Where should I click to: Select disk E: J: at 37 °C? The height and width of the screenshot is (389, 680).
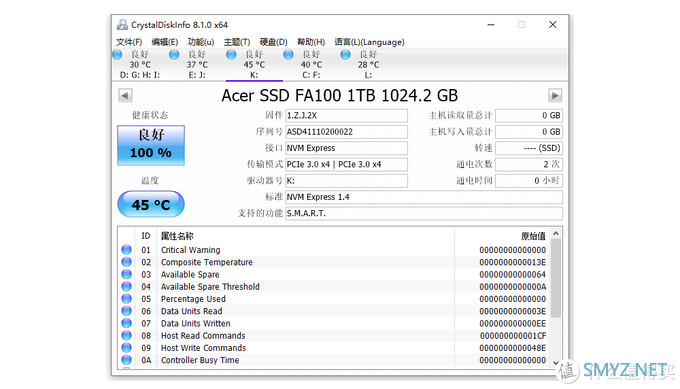pyautogui.click(x=197, y=65)
